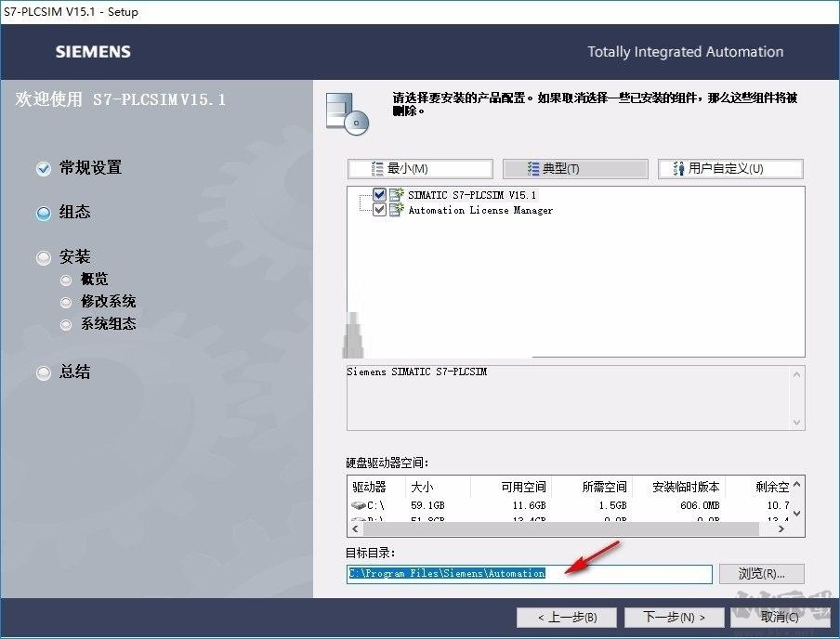Click the right arrow of the drive table scrollbar
Image resolution: width=840 pixels, height=639 pixels.
pos(781,528)
